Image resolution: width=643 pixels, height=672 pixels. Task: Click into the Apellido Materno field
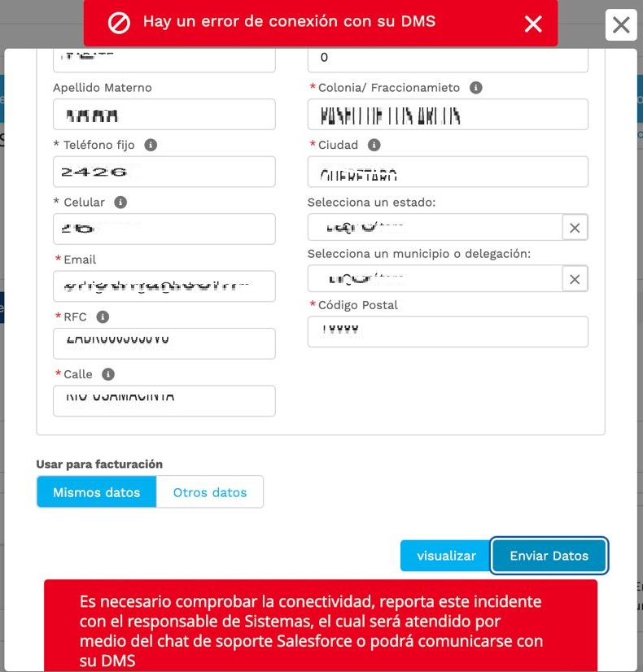(x=164, y=115)
